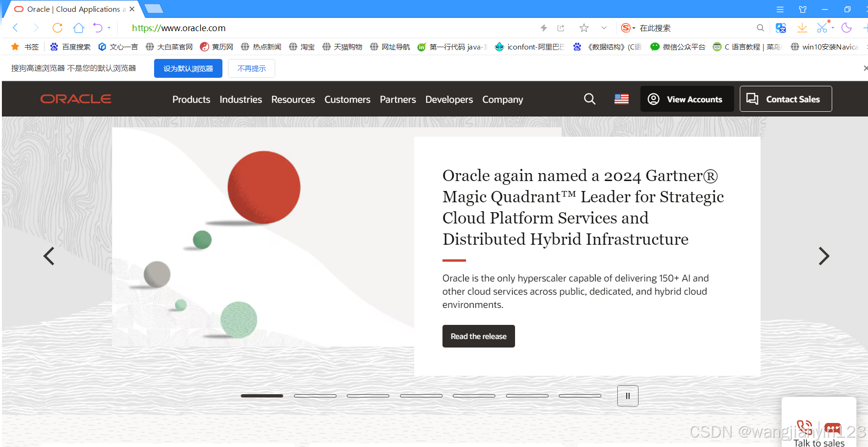This screenshot has height=447, width=868.
Task: Open the 百度搜索 bookmark
Action: pos(70,47)
